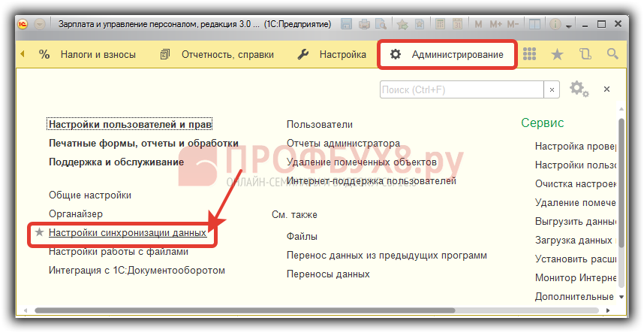Open Файлы under См. также
Image resolution: width=644 pixels, height=333 pixels.
click(x=302, y=236)
